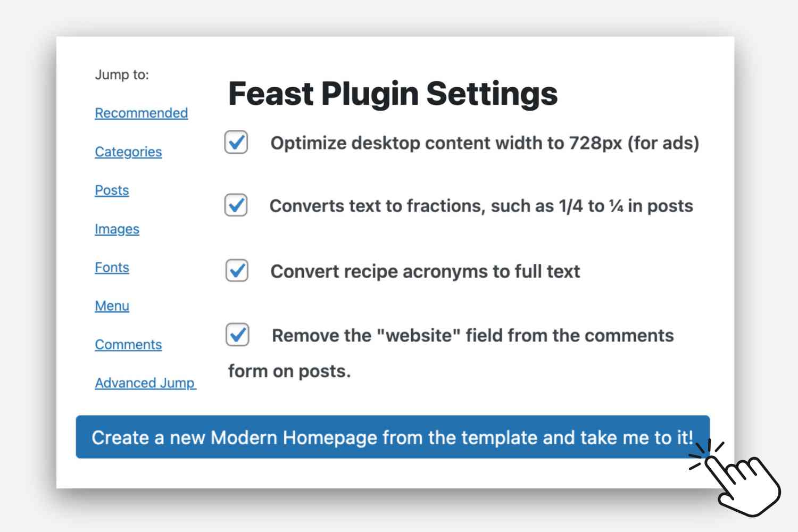Open the Advanced Jump link
The width and height of the screenshot is (798, 532).
[x=145, y=383]
